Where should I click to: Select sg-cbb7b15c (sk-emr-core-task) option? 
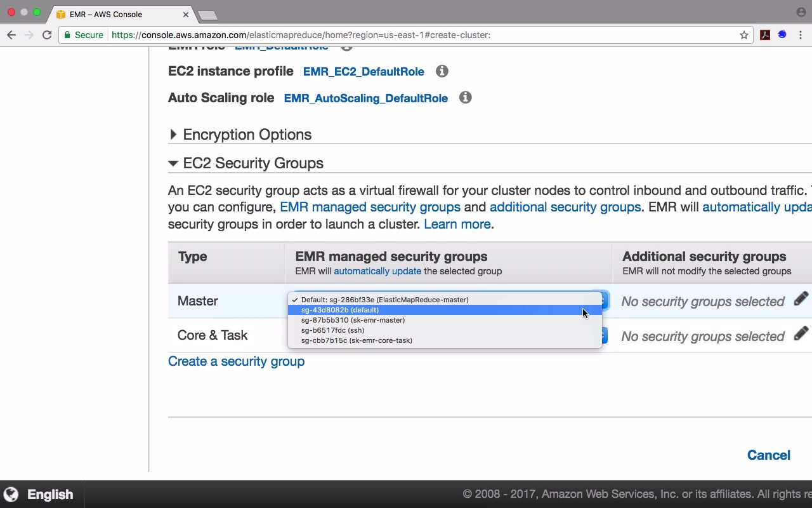357,340
